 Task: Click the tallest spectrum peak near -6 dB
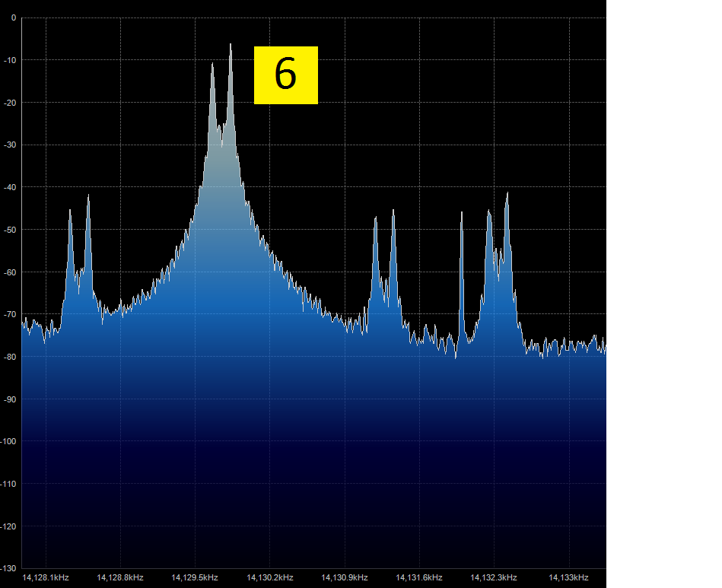point(231,47)
